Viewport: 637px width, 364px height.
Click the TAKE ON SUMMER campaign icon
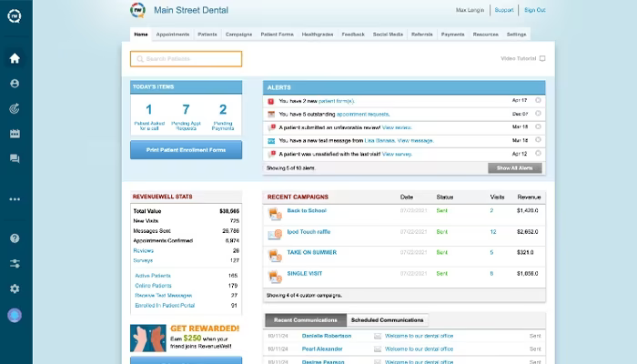[275, 256]
